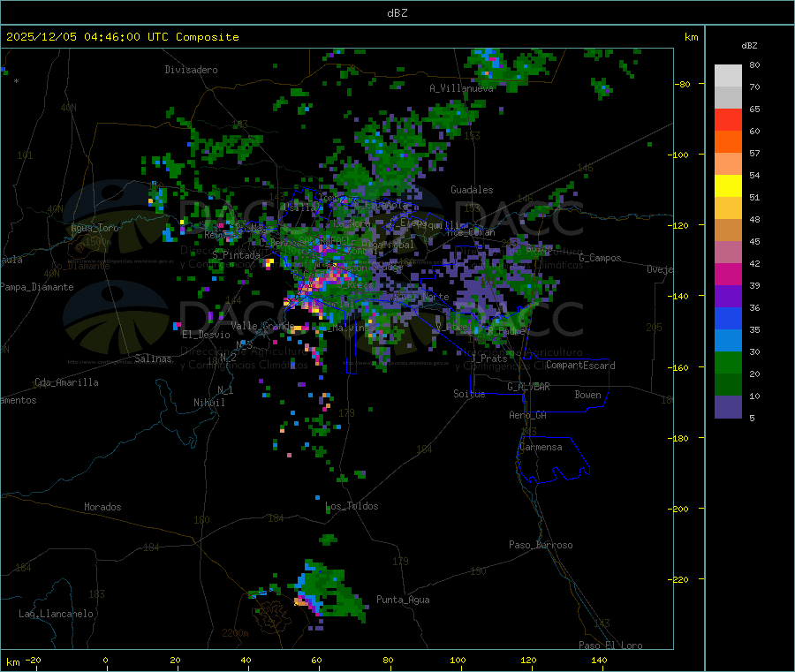
Task: Click the CompantEscard label
Action: [x=580, y=366]
